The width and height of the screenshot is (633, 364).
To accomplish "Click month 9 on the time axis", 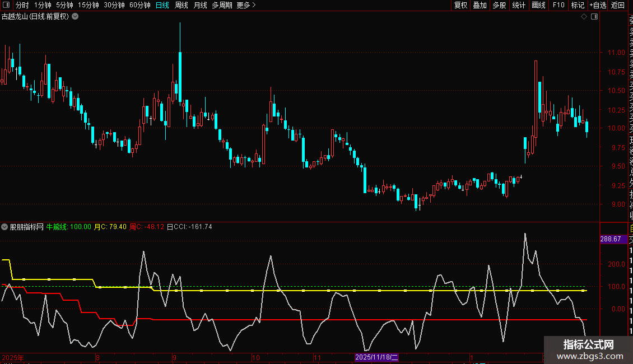I will [x=174, y=357].
